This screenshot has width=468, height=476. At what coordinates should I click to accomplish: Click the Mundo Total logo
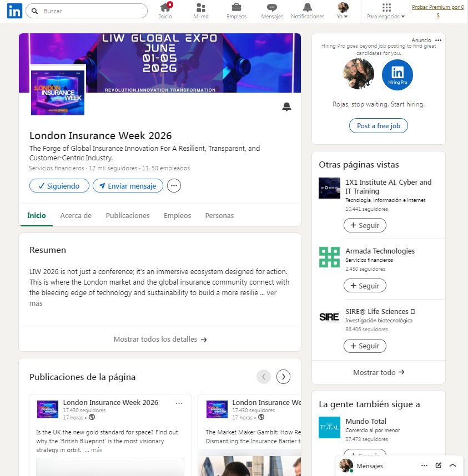pos(329,427)
